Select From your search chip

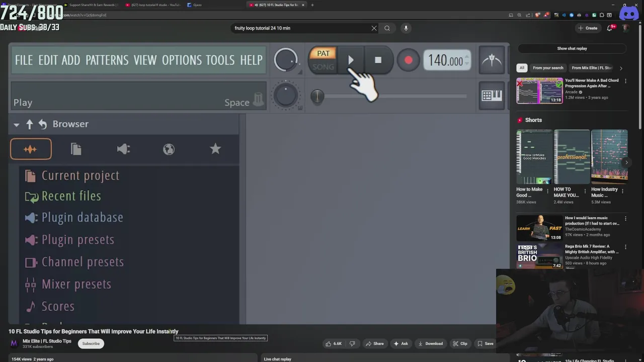pyautogui.click(x=548, y=68)
